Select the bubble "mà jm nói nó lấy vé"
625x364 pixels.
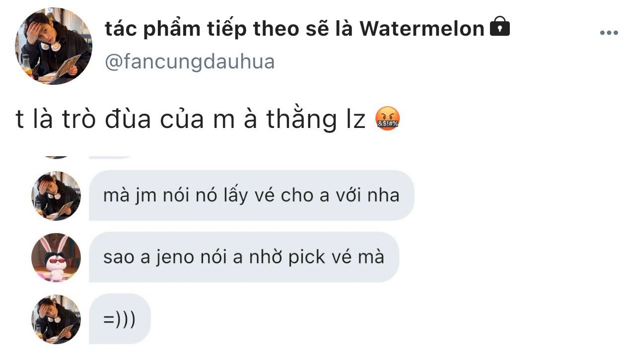(x=251, y=195)
